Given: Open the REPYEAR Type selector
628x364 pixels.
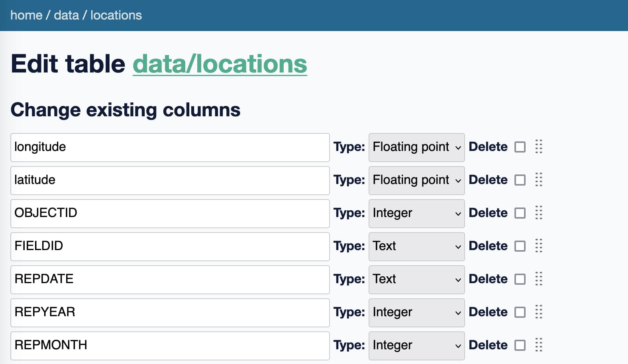Looking at the screenshot, I should (x=416, y=313).
